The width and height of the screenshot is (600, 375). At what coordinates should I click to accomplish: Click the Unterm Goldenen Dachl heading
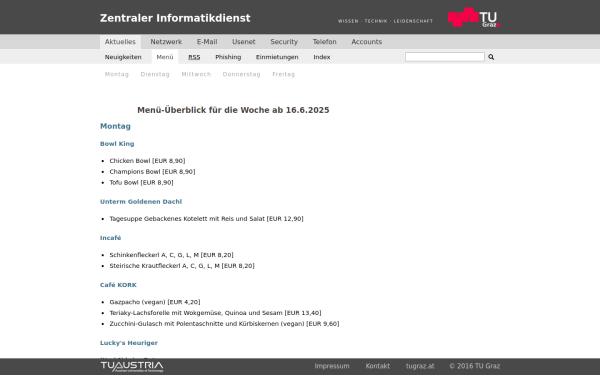(141, 202)
